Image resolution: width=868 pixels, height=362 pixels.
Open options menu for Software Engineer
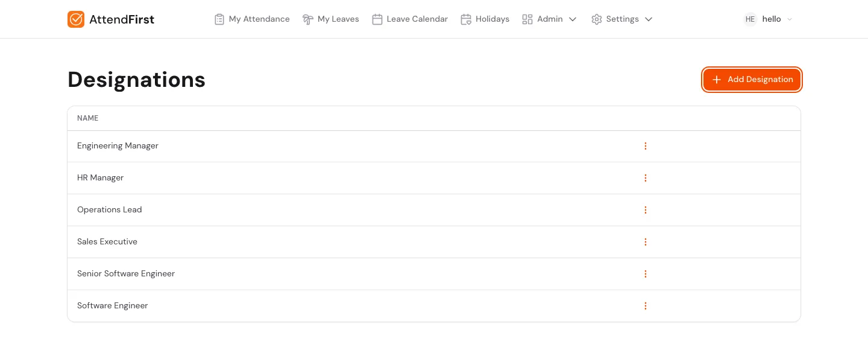coord(646,306)
